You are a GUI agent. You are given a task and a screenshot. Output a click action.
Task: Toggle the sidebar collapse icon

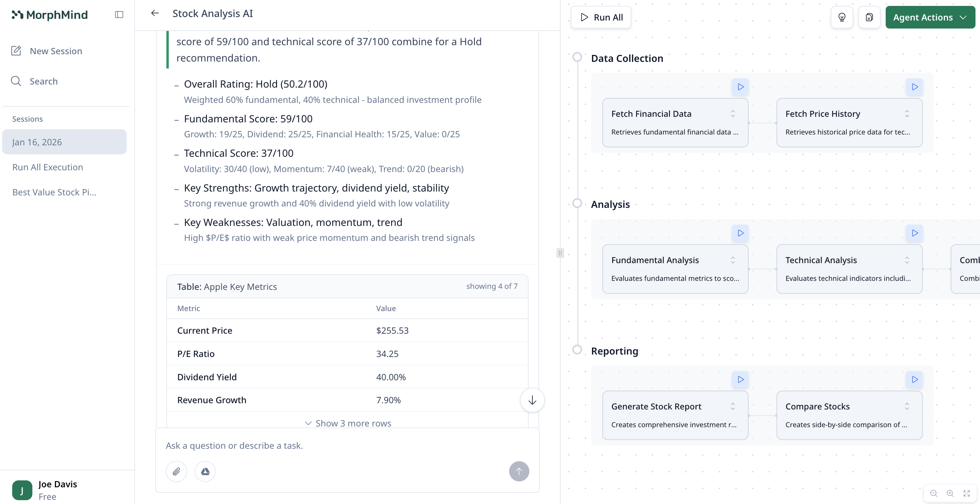pyautogui.click(x=119, y=15)
